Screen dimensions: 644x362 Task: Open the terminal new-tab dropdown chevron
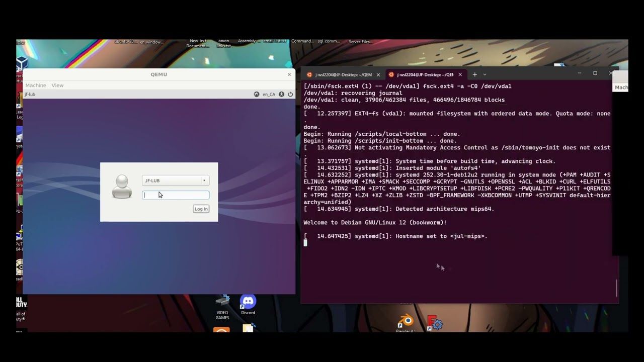pyautogui.click(x=485, y=74)
